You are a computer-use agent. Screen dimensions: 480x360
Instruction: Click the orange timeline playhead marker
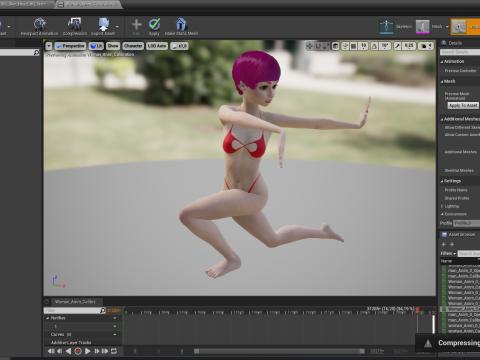[417, 310]
